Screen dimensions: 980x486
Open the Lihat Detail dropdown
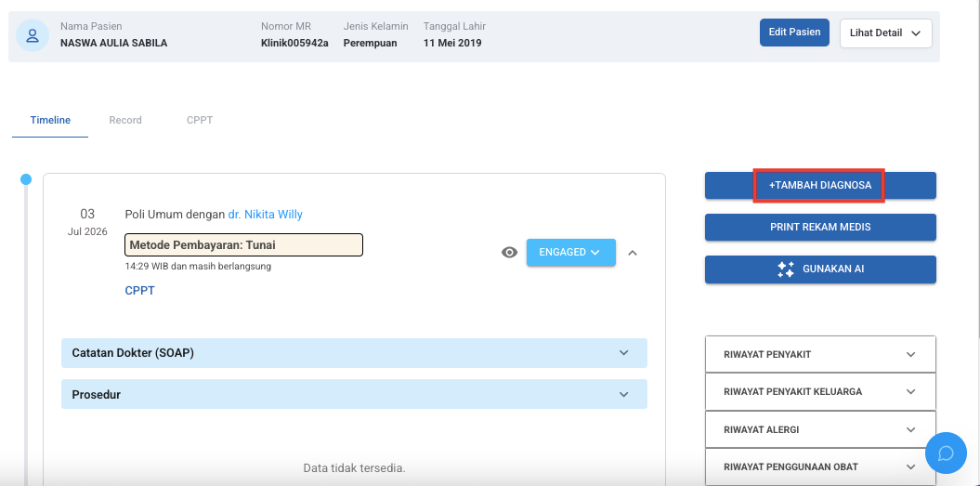pos(885,33)
